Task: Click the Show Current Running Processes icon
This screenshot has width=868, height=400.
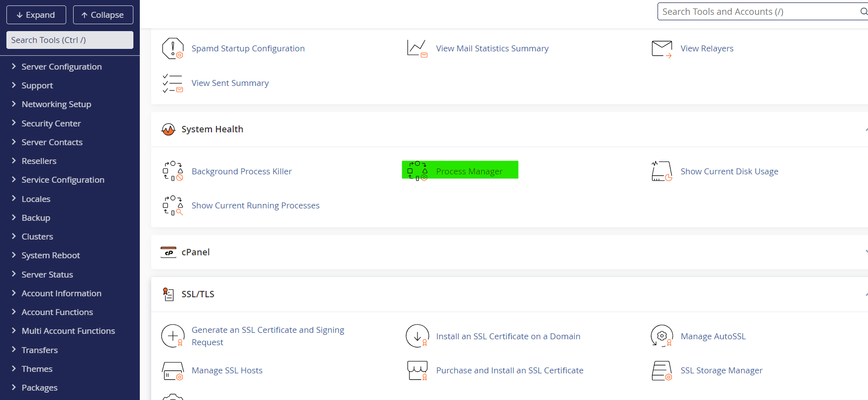Action: pos(172,205)
